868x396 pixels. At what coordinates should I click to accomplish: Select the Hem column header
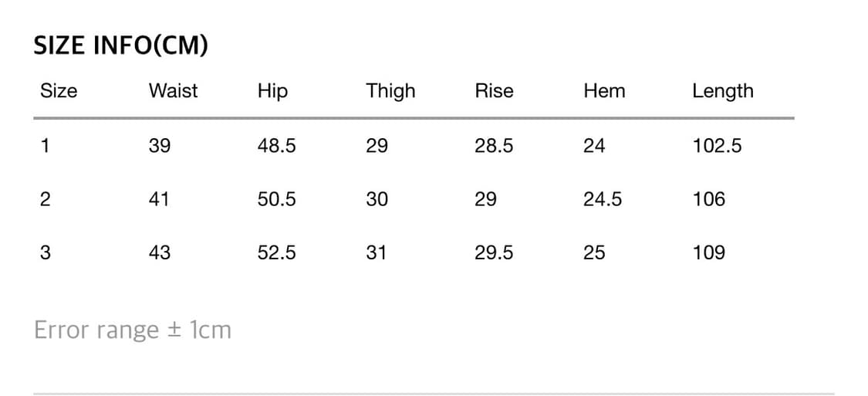604,91
